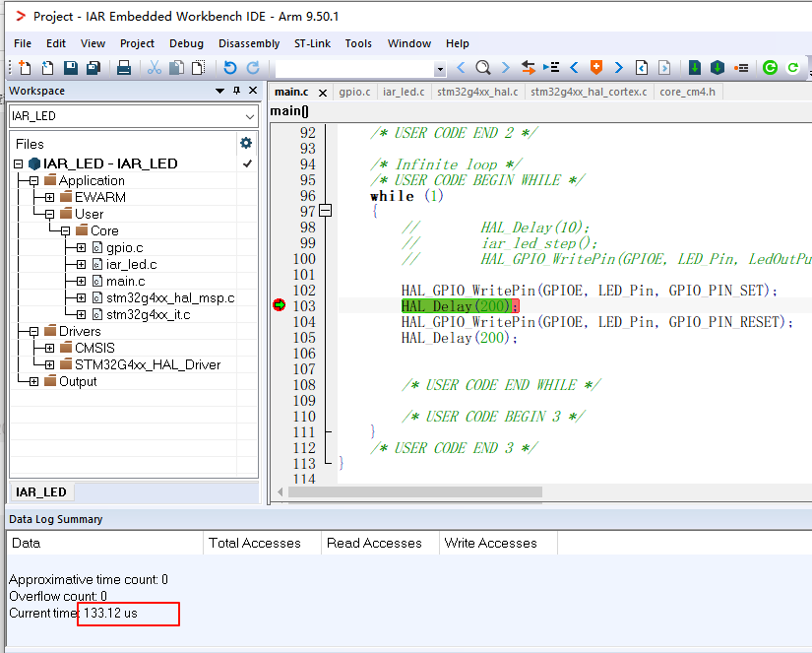Screen dimensions: 812x653
Task: Switch to the core_cm4.h tab
Action: 687,92
